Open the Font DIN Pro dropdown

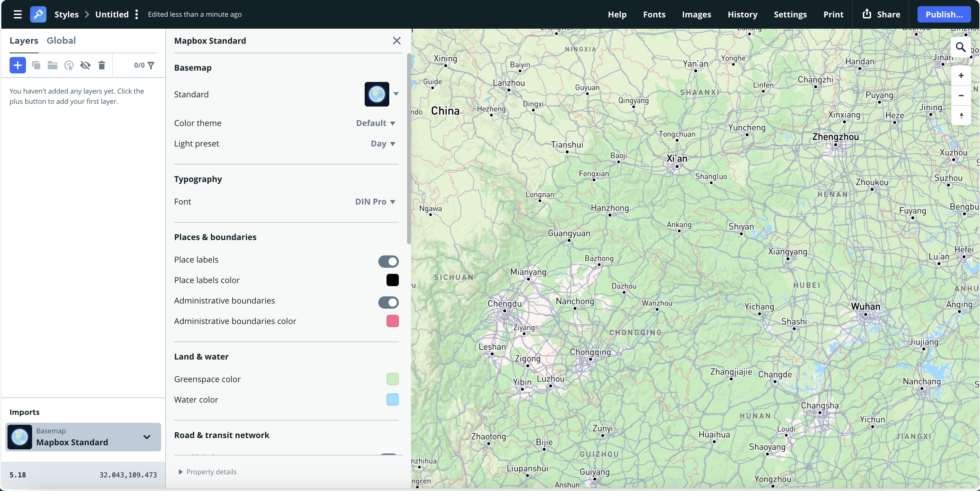tap(375, 201)
